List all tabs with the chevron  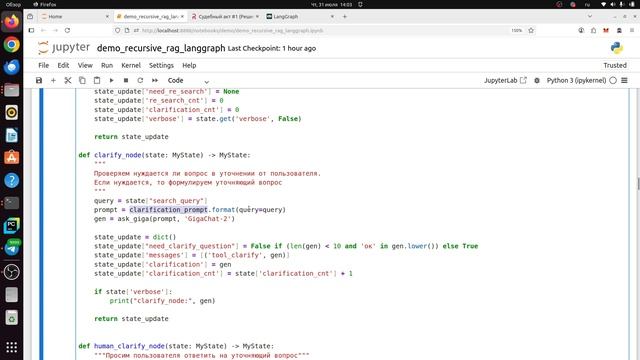(x=590, y=16)
